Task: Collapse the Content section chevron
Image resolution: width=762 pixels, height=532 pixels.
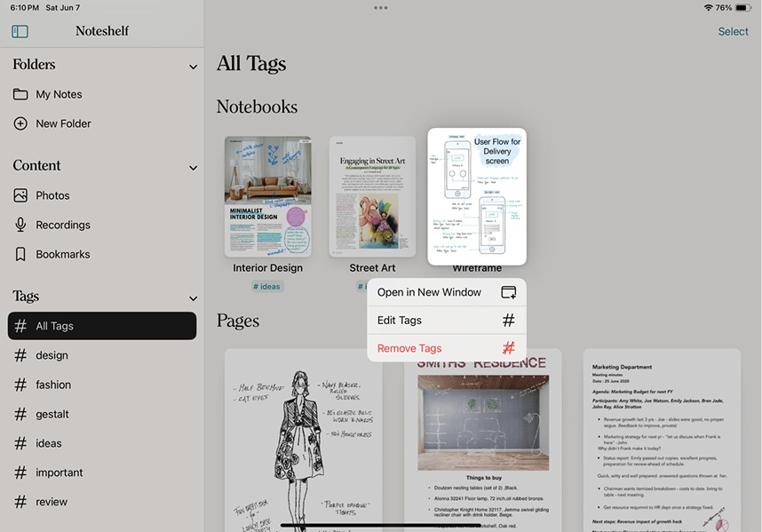Action: tap(193, 168)
